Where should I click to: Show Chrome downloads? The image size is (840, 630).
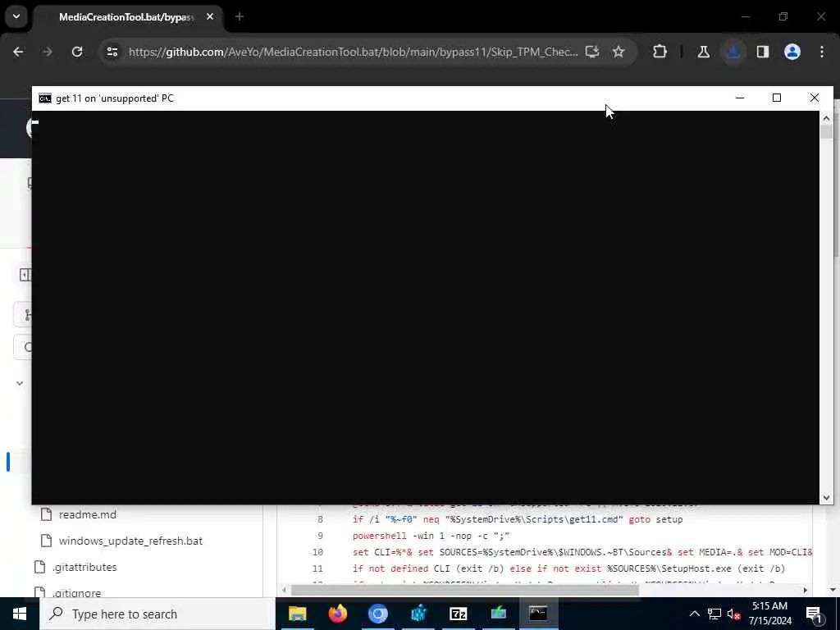click(733, 52)
